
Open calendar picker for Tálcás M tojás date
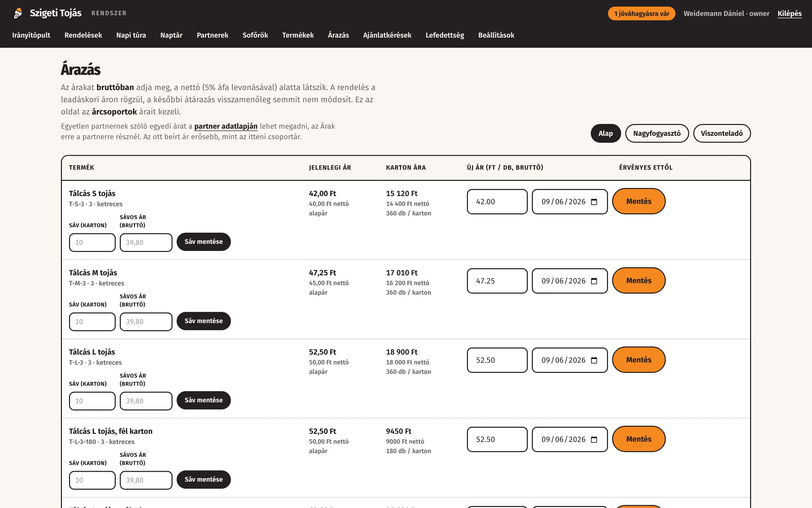[x=594, y=281]
